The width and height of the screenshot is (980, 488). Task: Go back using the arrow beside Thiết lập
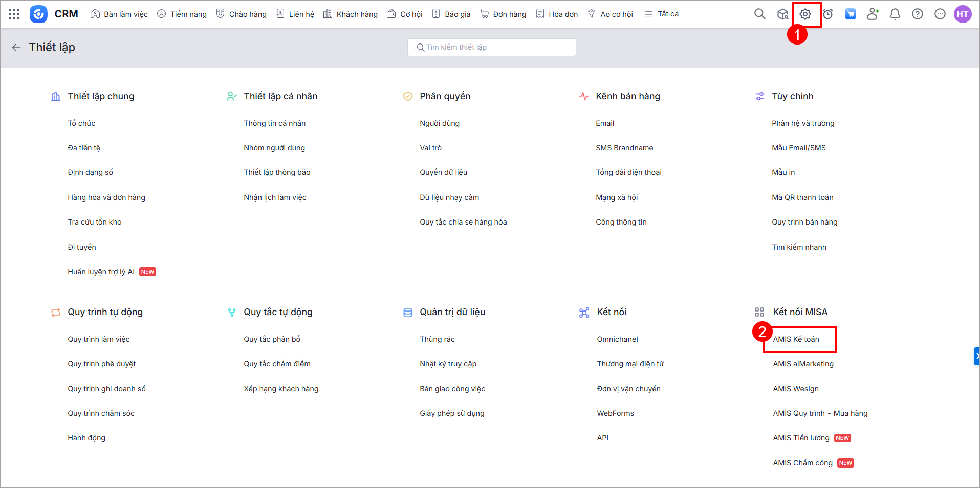point(16,48)
